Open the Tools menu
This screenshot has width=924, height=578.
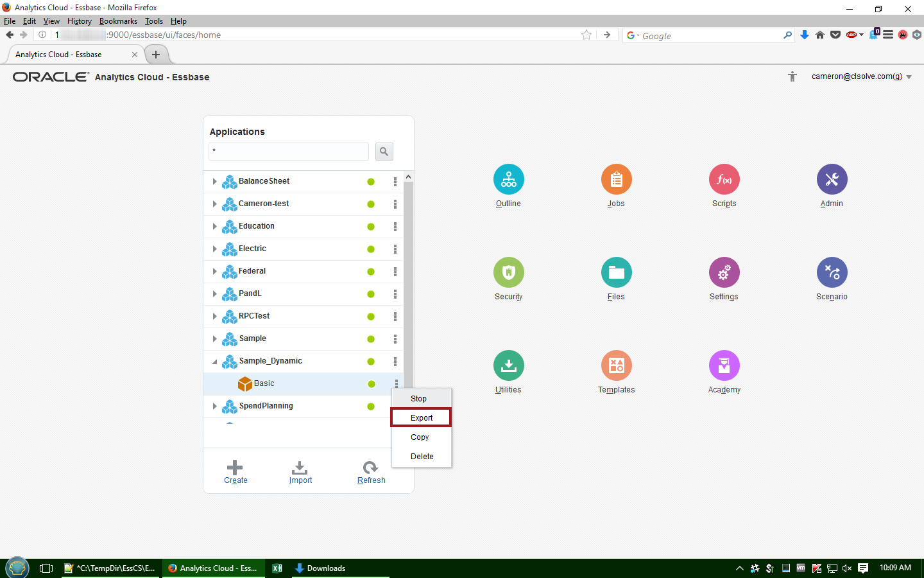154,21
